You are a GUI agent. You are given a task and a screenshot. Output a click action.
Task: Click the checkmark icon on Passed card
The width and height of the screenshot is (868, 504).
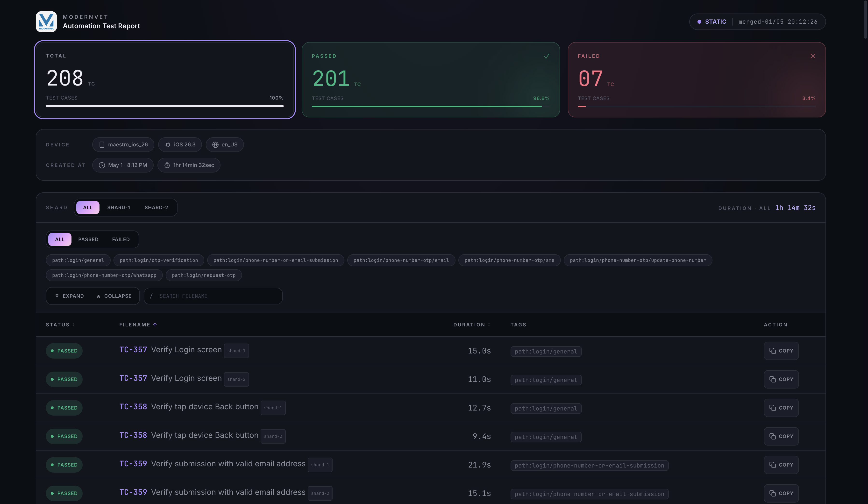click(546, 56)
